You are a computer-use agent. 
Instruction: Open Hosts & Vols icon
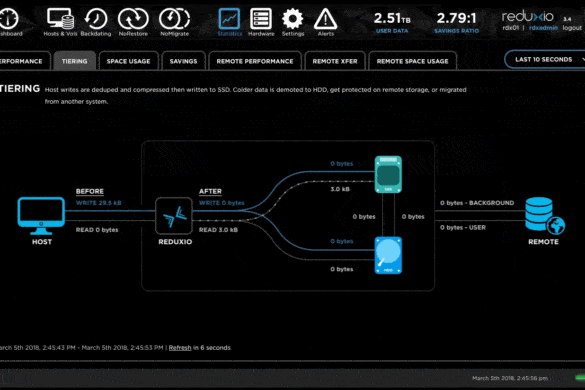point(60,19)
